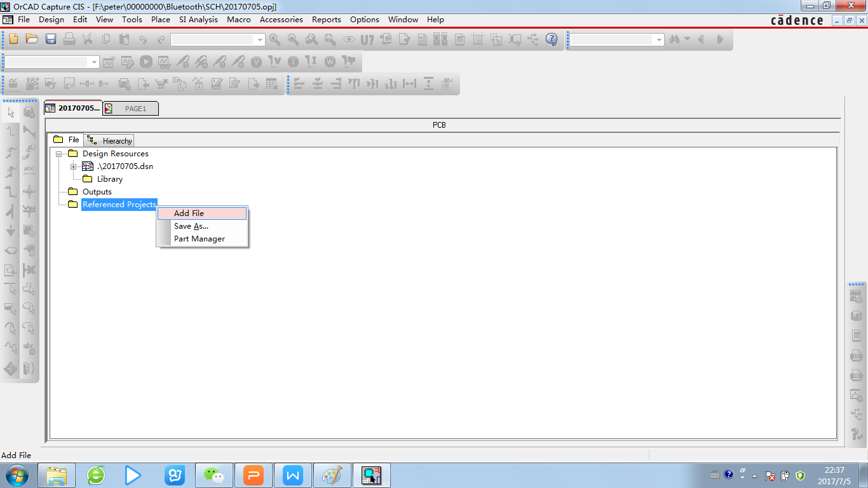This screenshot has width=868, height=488.
Task: Click the Place Part palette icon
Action: (29, 112)
